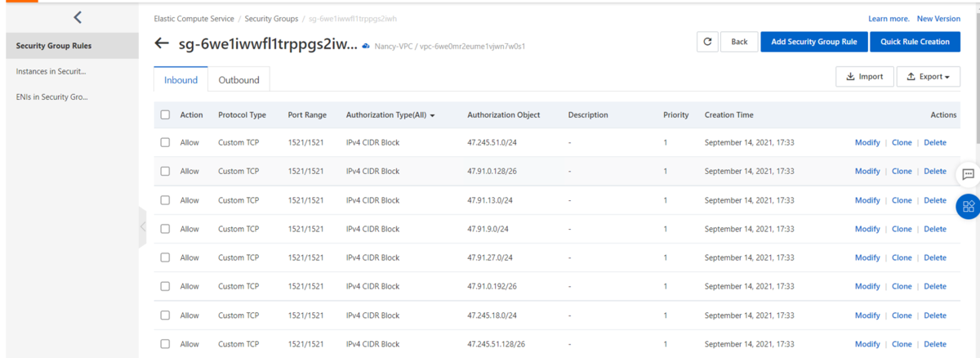Modify the 47.91.13.0/24 rule
980x358 pixels.
[867, 200]
